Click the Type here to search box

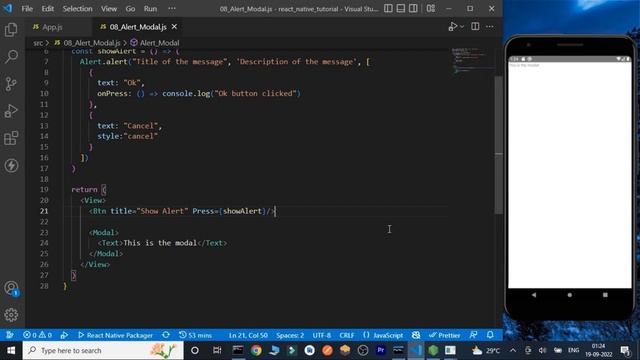coord(103,351)
